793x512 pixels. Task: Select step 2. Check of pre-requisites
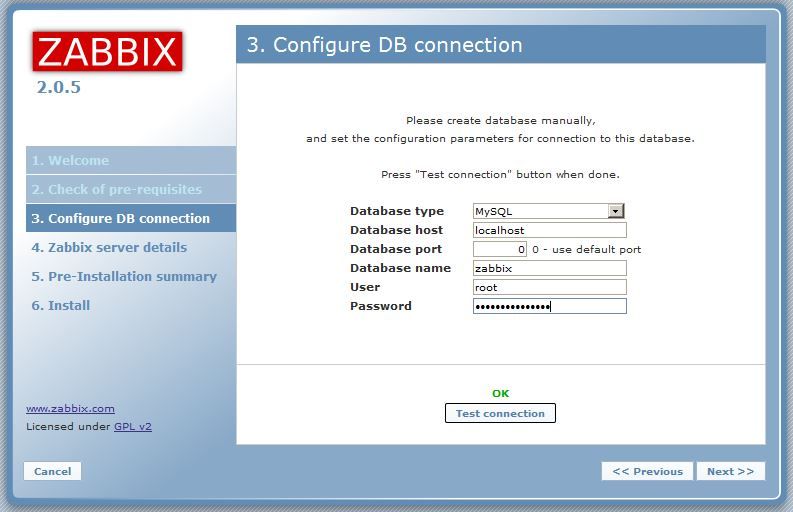coord(131,189)
